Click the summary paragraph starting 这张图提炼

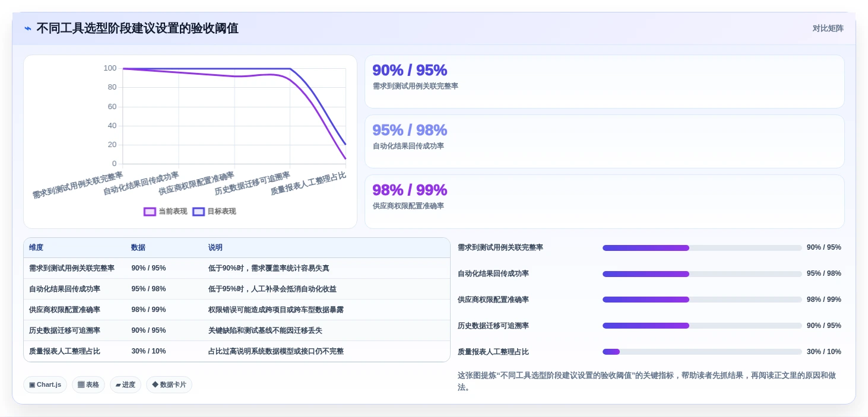647,381
